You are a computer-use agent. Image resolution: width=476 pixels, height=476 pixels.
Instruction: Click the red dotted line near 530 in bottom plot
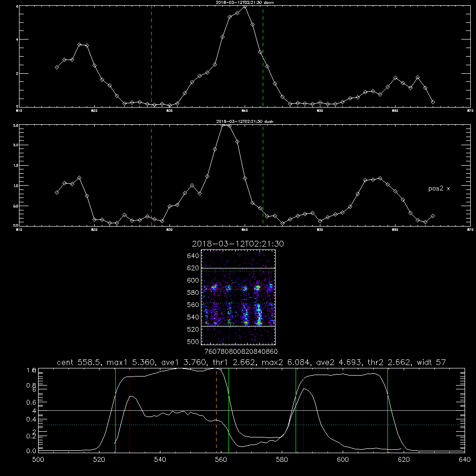pos(129,410)
